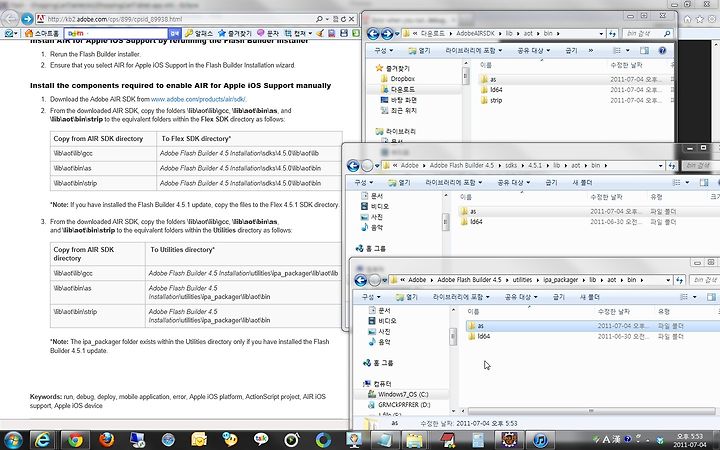Image resolution: width=720 pixels, height=450 pixels.
Task: Toggle preview pane in AdobeAIRSDK window
Action: coord(644,51)
